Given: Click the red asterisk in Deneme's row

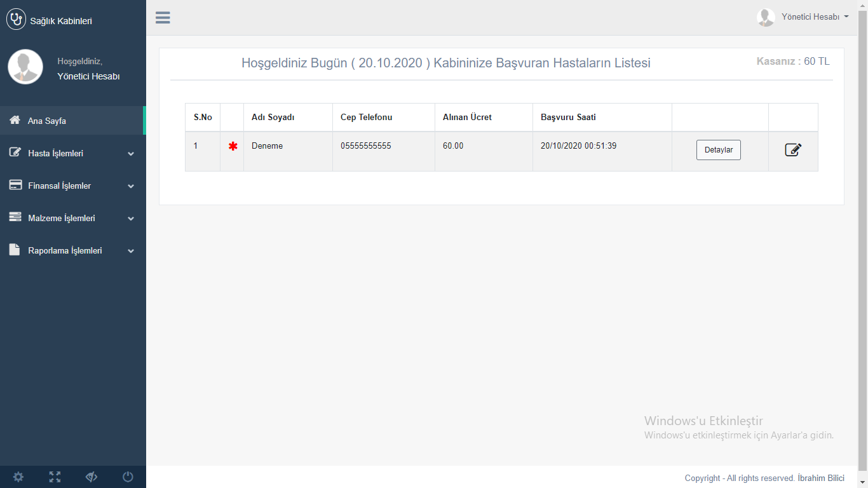Looking at the screenshot, I should [233, 146].
